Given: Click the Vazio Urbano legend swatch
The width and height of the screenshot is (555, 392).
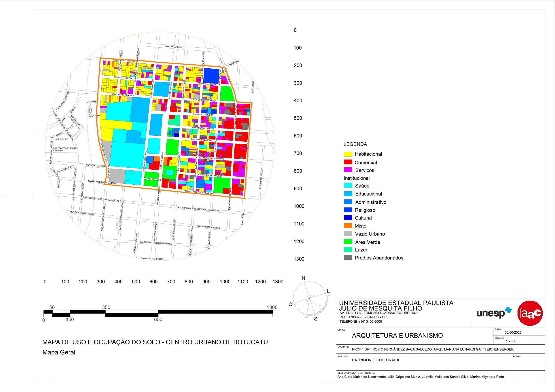Looking at the screenshot, I should coord(348,234).
